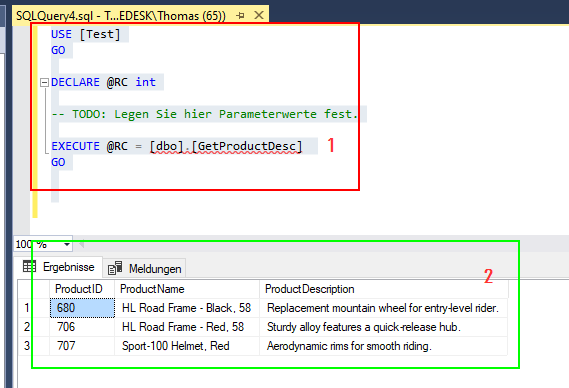Open the 100 % zoom dropdown
Screen dimensions: 569x388
pyautogui.click(x=67, y=244)
